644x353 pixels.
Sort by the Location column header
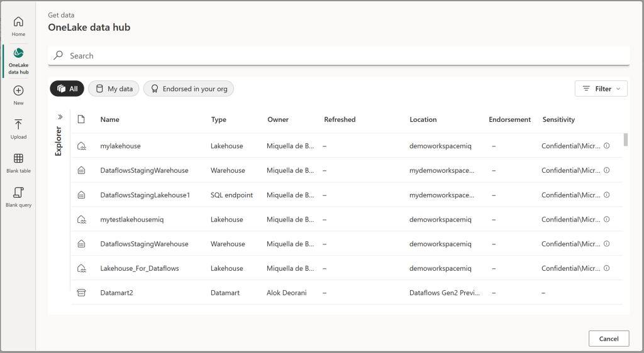423,119
